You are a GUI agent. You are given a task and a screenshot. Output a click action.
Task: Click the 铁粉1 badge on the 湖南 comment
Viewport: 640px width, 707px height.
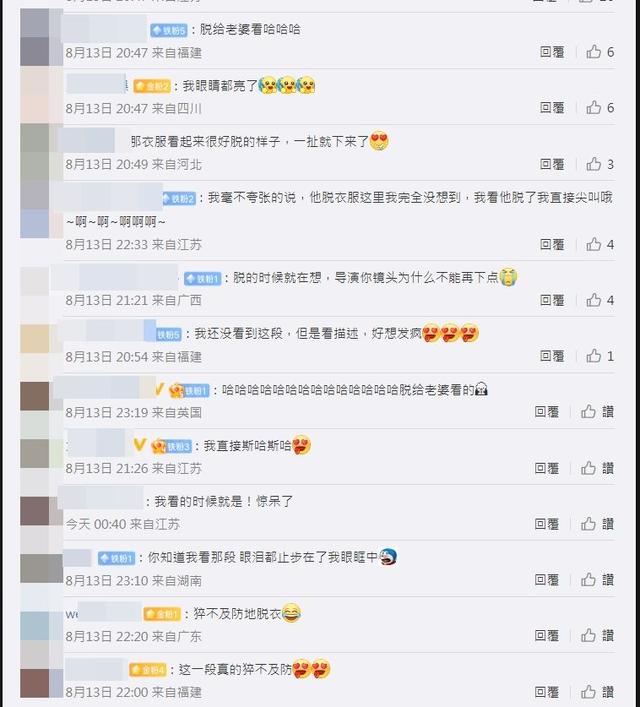116,559
